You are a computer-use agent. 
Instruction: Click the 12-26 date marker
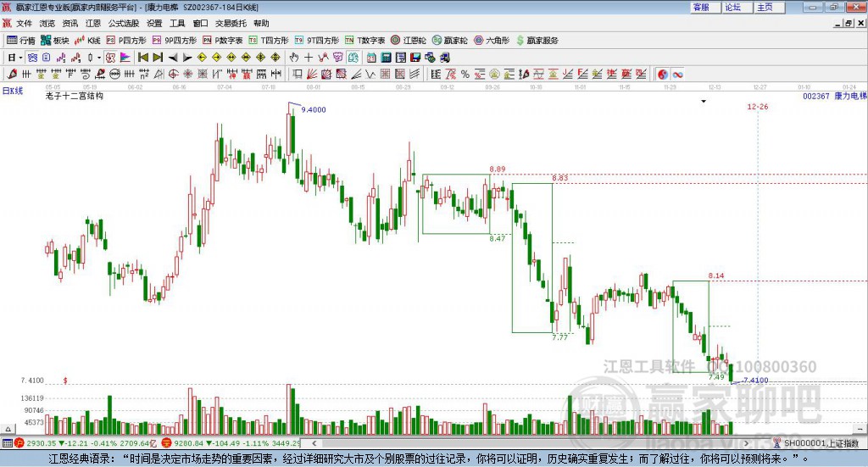[757, 106]
